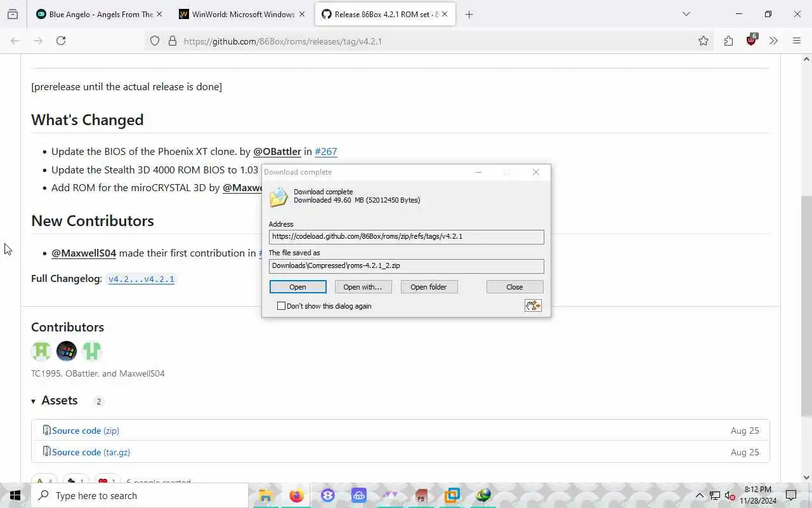Open a new browser tab

469,14
